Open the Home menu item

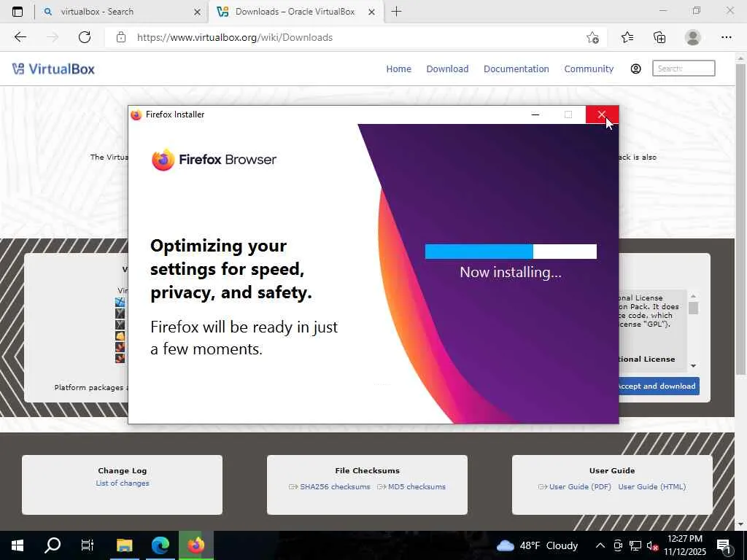399,69
